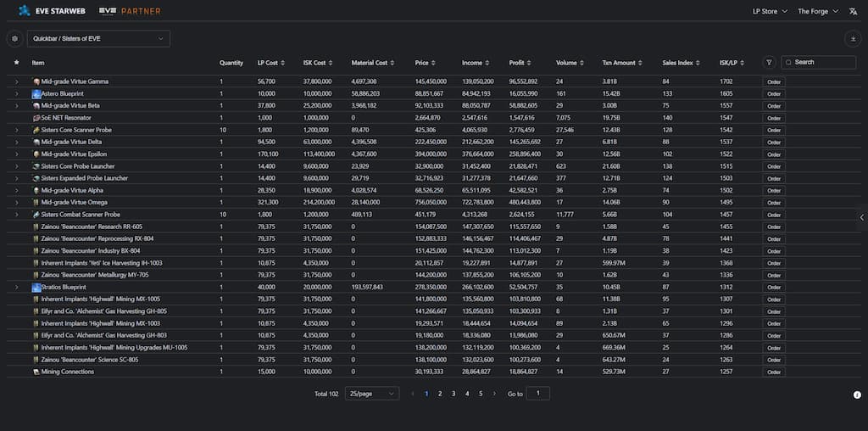Open the 25/page size dropdown
The height and width of the screenshot is (431, 868).
[x=372, y=394]
